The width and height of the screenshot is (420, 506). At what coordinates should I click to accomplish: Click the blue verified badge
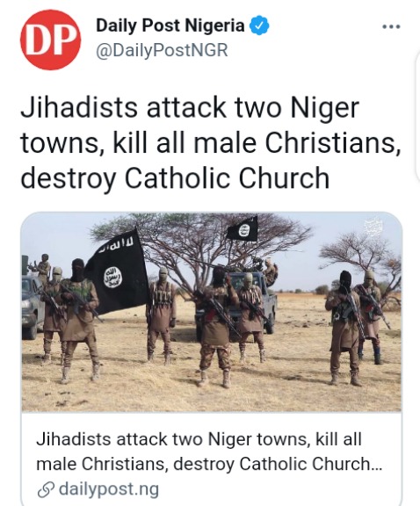pyautogui.click(x=259, y=25)
